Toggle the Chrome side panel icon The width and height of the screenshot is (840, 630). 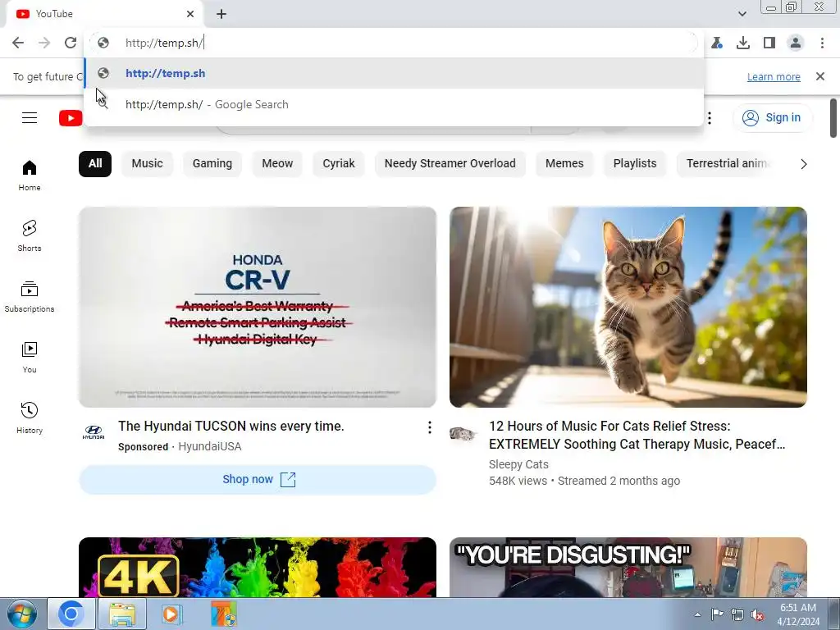tap(769, 43)
